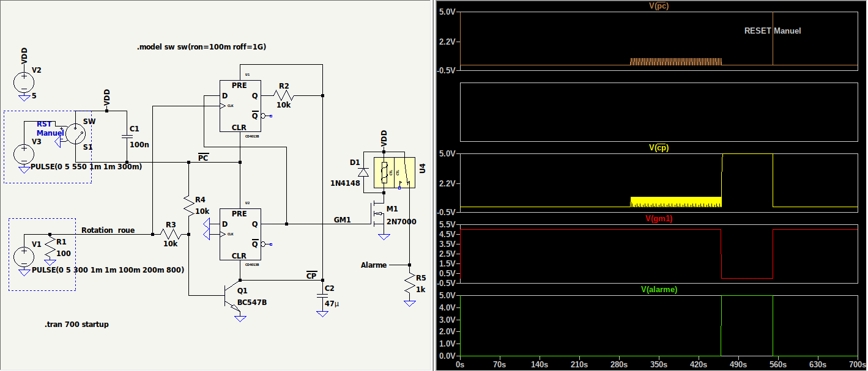Click the PC net label in schematic
The width and height of the screenshot is (868, 371).
pos(204,158)
